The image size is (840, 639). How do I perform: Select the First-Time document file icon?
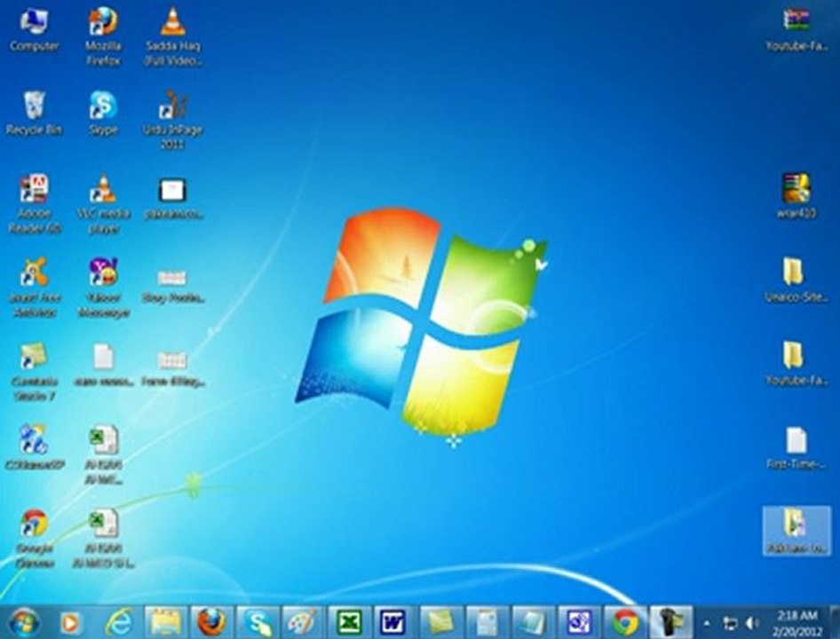(796, 448)
